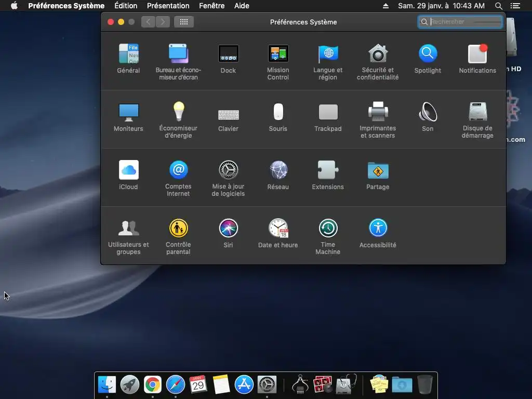Open the iCloud preferences pane
The image size is (532, 399).
coord(128,175)
